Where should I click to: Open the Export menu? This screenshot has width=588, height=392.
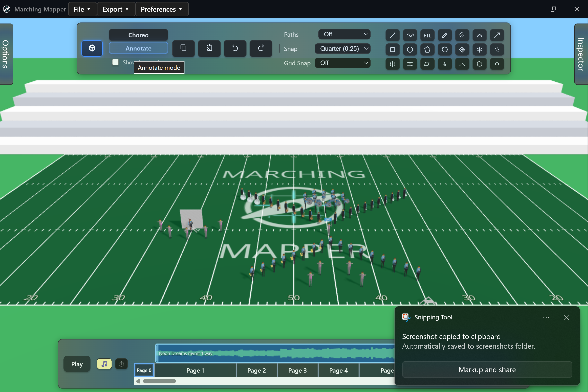pyautogui.click(x=116, y=9)
